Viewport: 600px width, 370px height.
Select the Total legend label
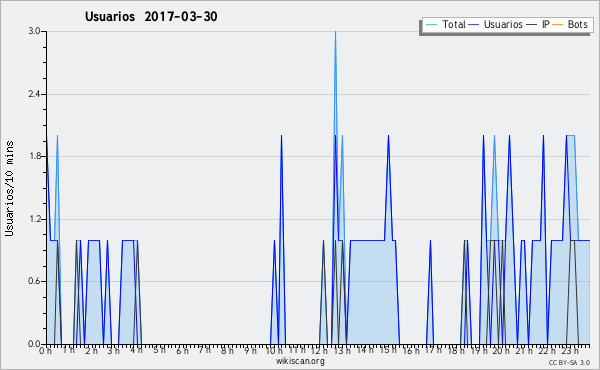coord(454,24)
